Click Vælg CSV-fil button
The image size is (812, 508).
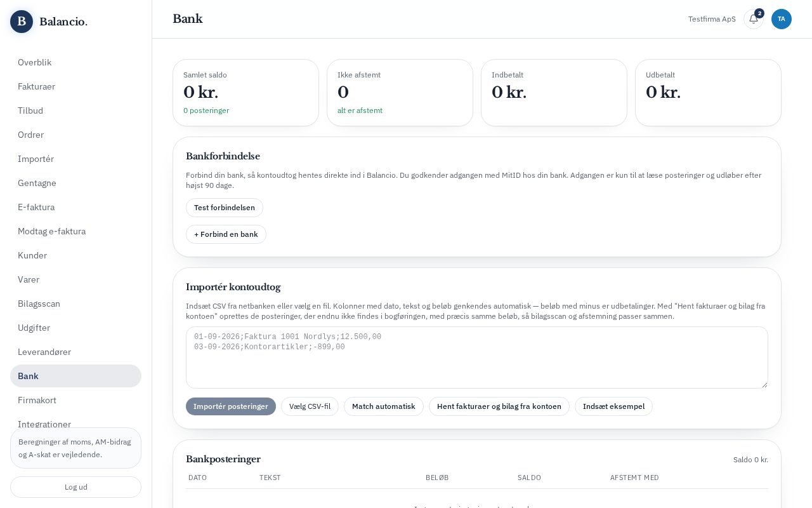pyautogui.click(x=310, y=406)
